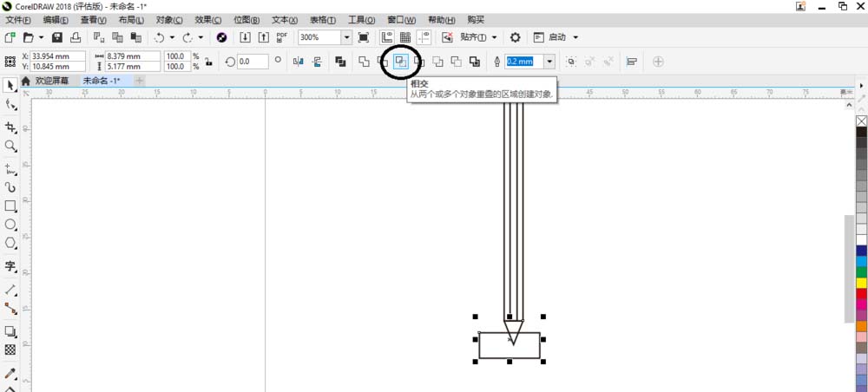868x392 pixels.
Task: Click the Back Minus Front icon
Action: click(x=456, y=62)
